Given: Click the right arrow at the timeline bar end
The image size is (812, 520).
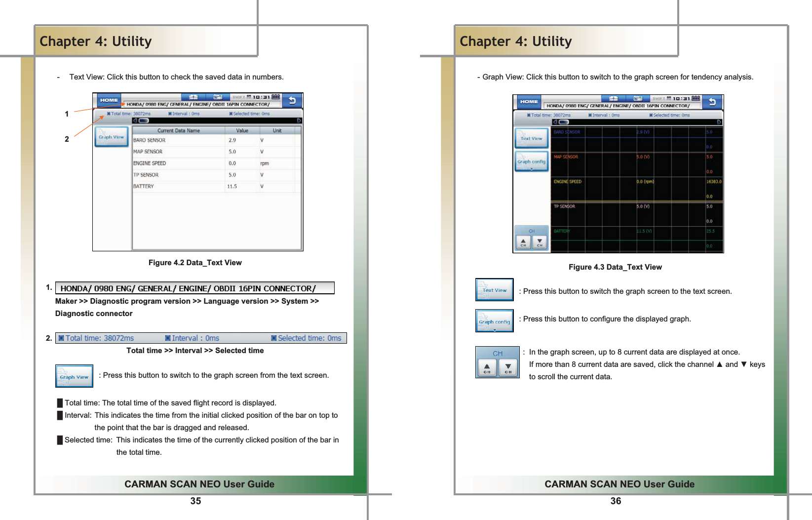Looking at the screenshot, I should (x=298, y=120).
